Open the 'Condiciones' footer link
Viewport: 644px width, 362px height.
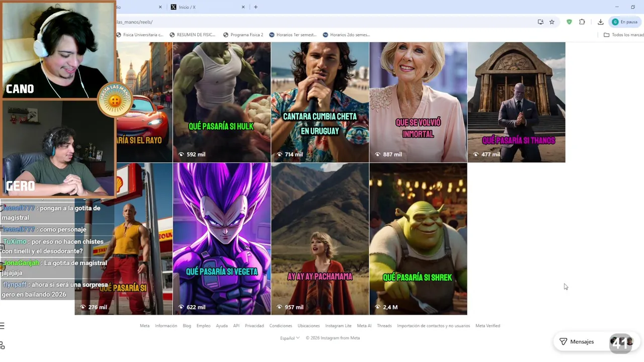(x=281, y=326)
